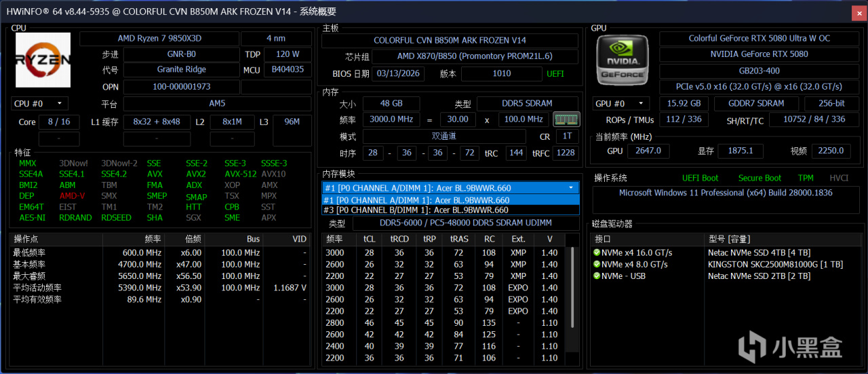
Task: Click the motherboard name COLORFUL CVN B850M ARK FROZEN V14
Action: tap(450, 40)
